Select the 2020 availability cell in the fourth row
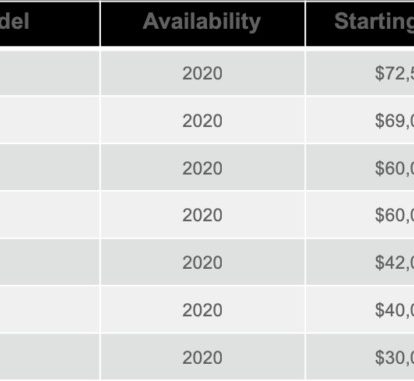The height and width of the screenshot is (381, 414). tap(202, 215)
